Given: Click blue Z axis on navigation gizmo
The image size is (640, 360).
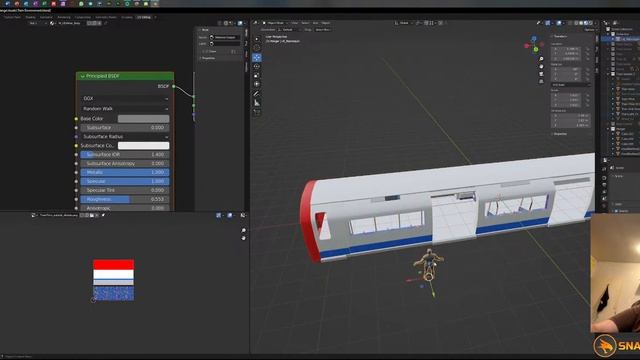Looking at the screenshot, I should (534, 39).
